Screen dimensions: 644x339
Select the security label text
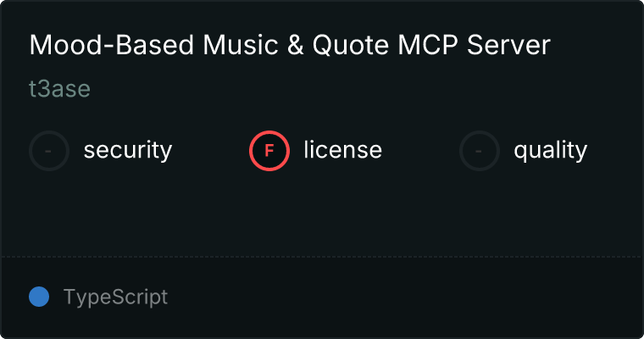[128, 150]
